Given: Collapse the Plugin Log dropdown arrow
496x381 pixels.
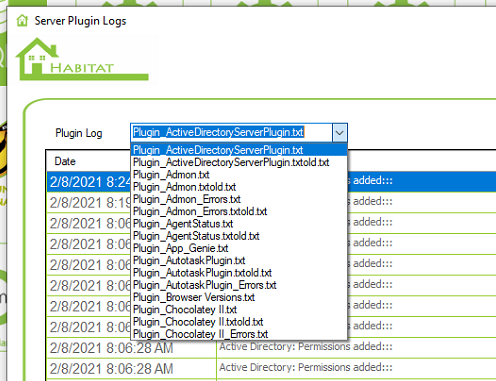Looking at the screenshot, I should [x=340, y=133].
